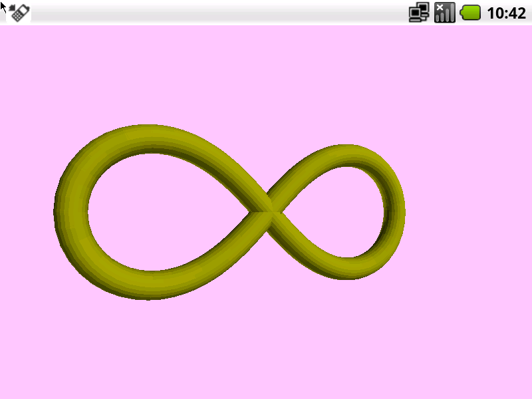Tap the yellow 3D infinity loop model
Image resolution: width=532 pixels, height=399 pixels.
coord(229,212)
